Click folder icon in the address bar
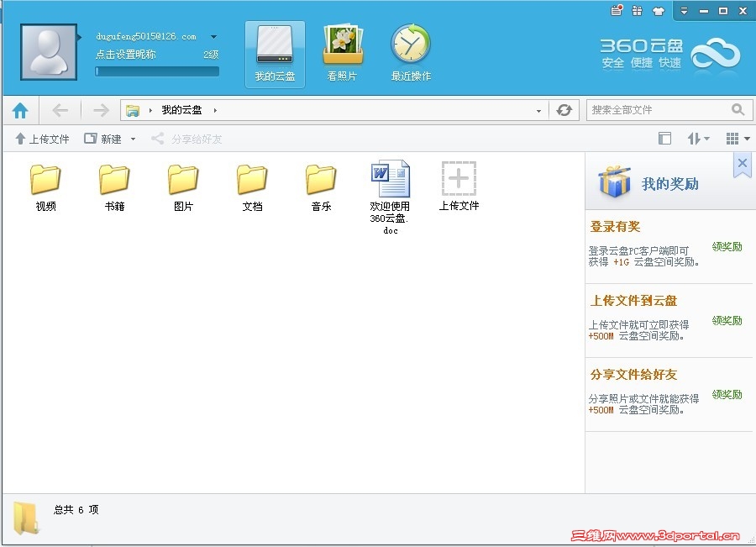 133,110
